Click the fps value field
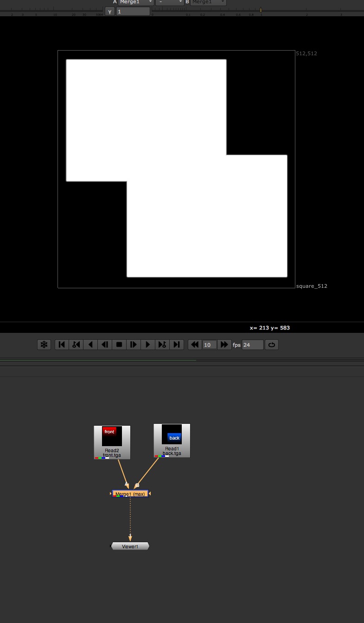364x623 pixels. pyautogui.click(x=253, y=344)
